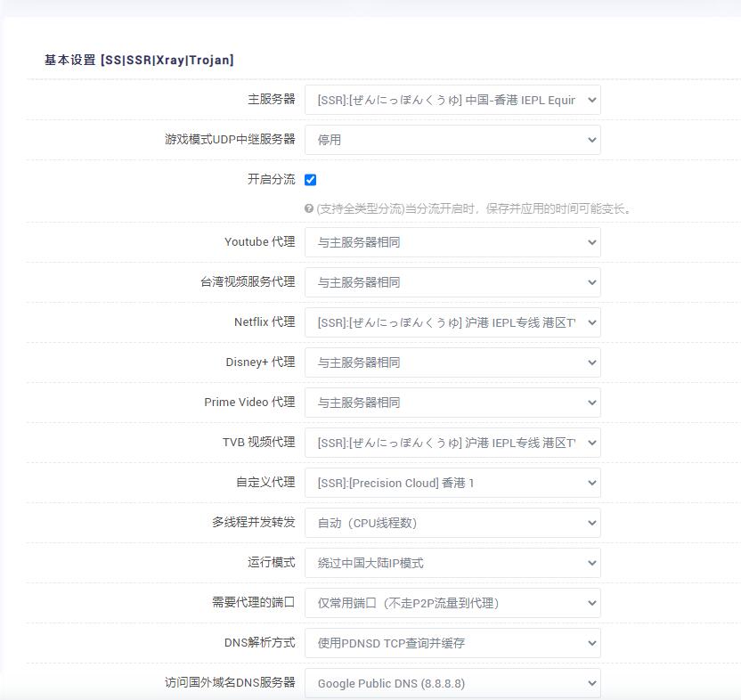
Task: Open the 访问国外域名DNS服务器 dropdown
Action: tap(452, 683)
